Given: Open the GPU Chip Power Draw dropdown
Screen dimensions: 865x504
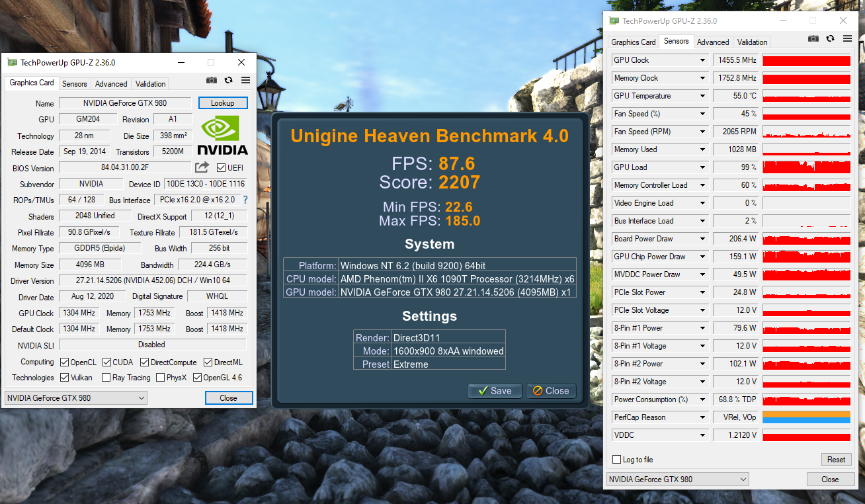Looking at the screenshot, I should coord(702,257).
